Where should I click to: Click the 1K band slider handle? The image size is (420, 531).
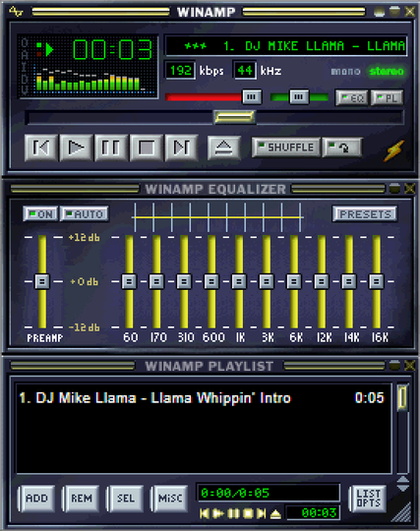click(x=239, y=281)
